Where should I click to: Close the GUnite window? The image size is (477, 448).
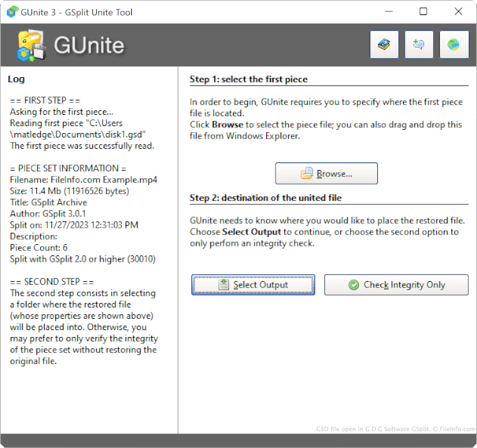pyautogui.click(x=458, y=11)
